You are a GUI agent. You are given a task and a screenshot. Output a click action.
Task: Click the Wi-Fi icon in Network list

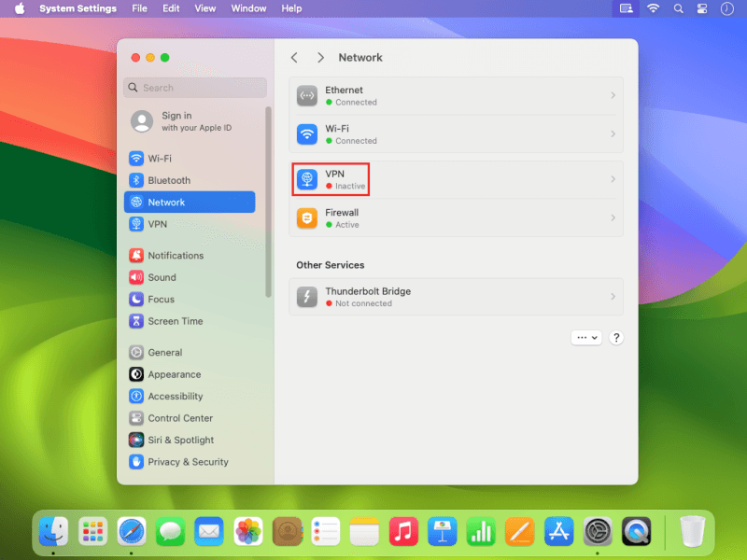coord(307,134)
